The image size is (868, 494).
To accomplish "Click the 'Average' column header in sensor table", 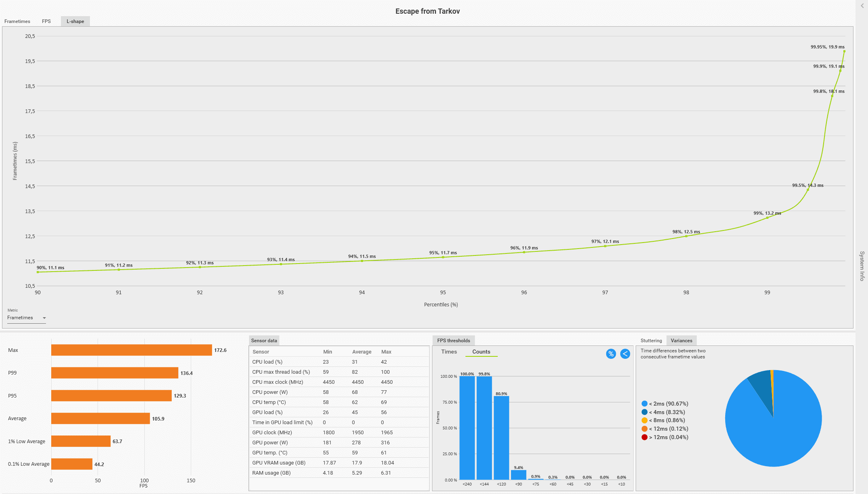I will point(362,352).
